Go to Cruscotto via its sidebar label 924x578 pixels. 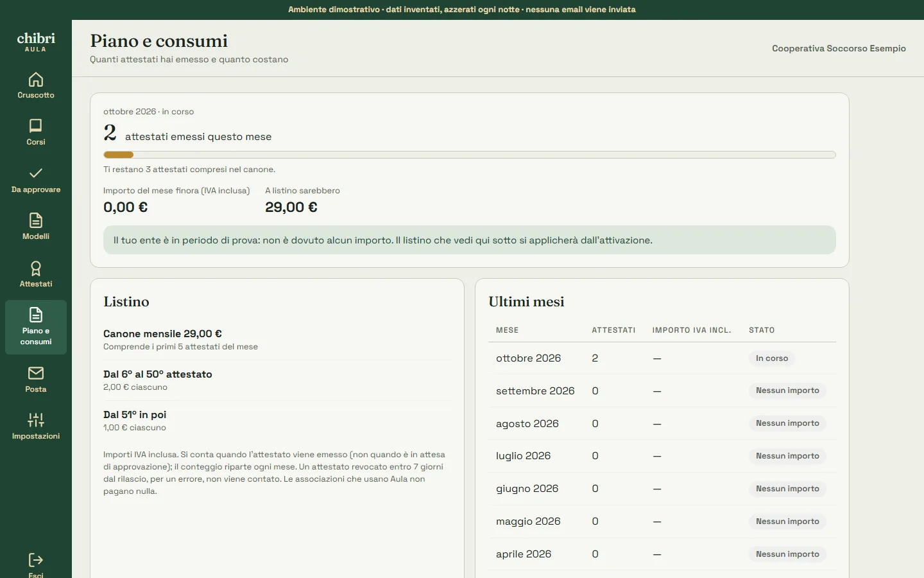(x=36, y=95)
